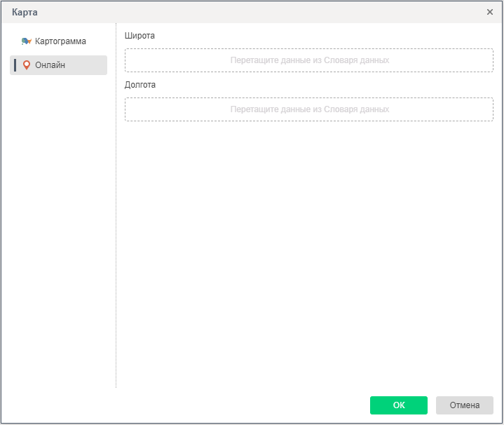Screen dimensions: 504x425
Task: Click the Широта field label
Action: pos(139,35)
